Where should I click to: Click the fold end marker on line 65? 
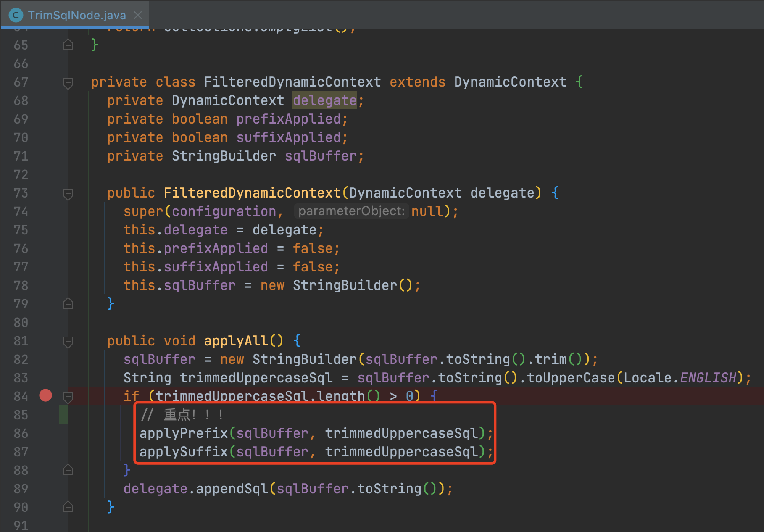coord(68,45)
